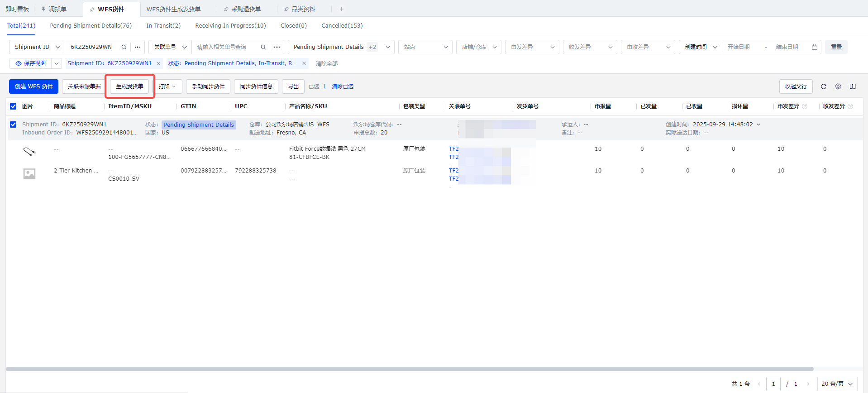Click the add new tab plus icon

coord(342,9)
